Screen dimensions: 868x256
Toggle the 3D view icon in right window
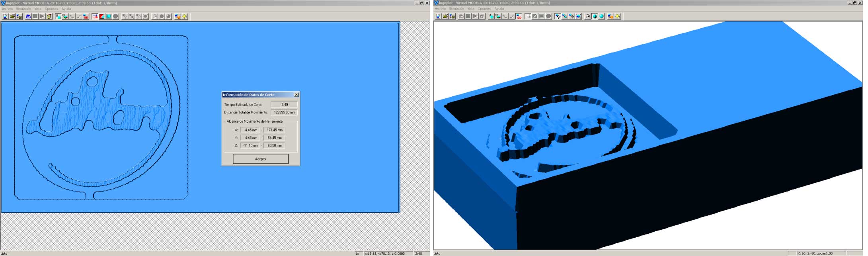click(519, 16)
